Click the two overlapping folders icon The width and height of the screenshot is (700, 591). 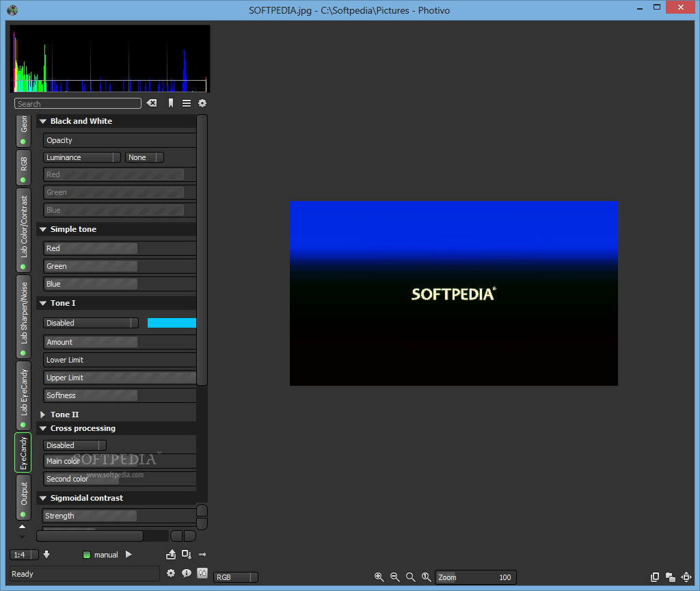click(x=670, y=577)
